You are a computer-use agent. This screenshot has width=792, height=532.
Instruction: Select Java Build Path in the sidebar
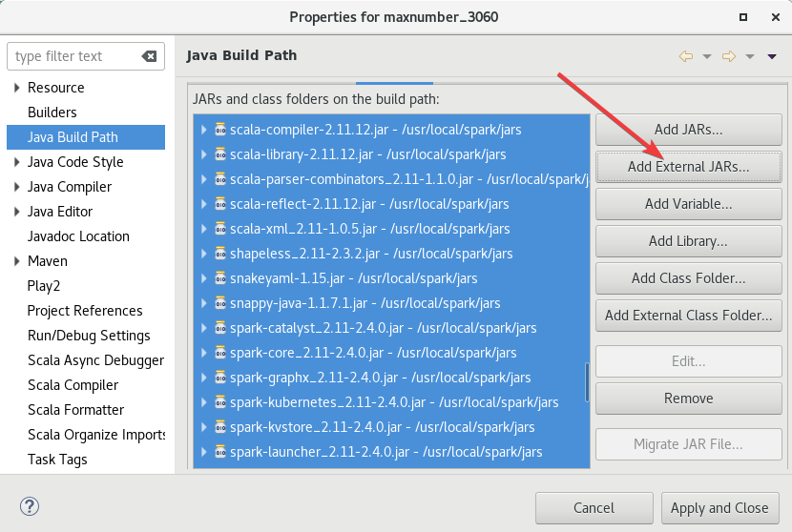click(x=86, y=136)
